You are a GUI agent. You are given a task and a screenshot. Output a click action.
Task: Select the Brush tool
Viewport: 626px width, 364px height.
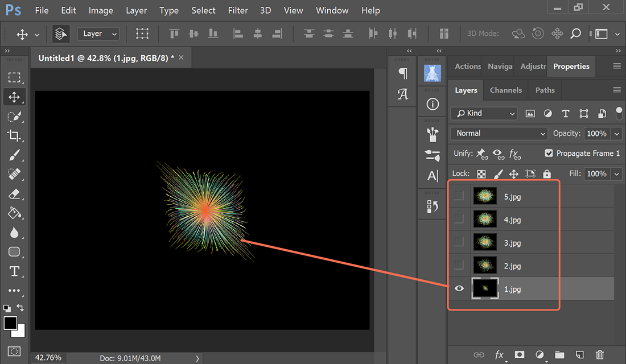click(x=14, y=155)
